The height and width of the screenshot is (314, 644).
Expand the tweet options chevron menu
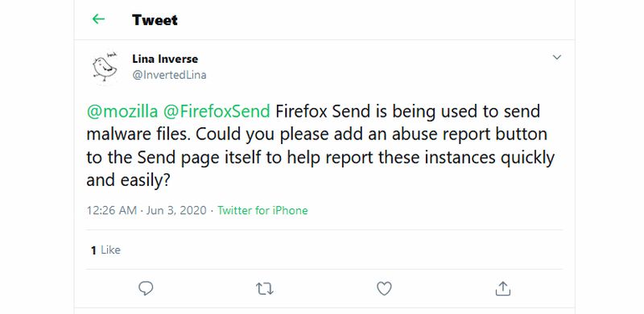click(556, 57)
